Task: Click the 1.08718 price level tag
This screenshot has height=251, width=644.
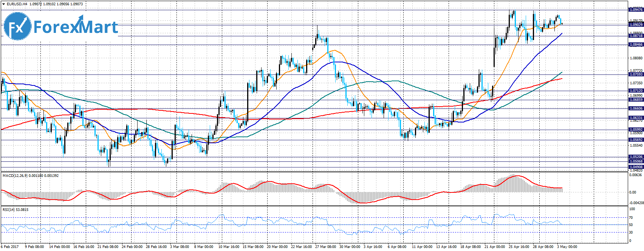Action: click(636, 36)
